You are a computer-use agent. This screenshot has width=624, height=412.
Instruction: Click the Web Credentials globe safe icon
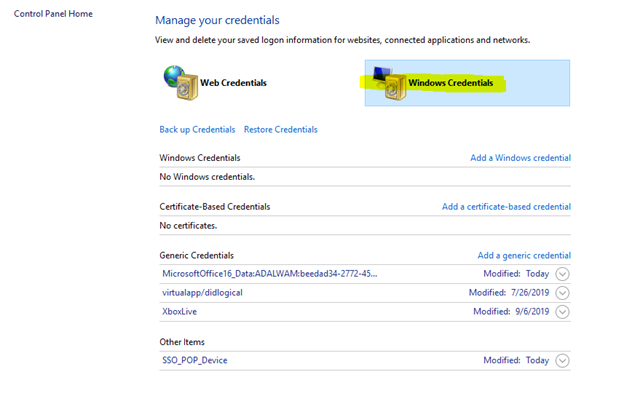tap(179, 82)
